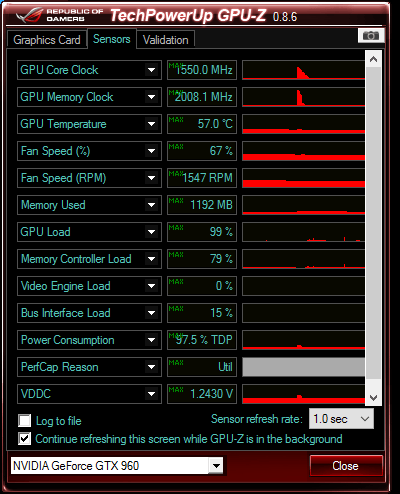Click the camera screenshot icon
400x494 pixels.
(371, 35)
